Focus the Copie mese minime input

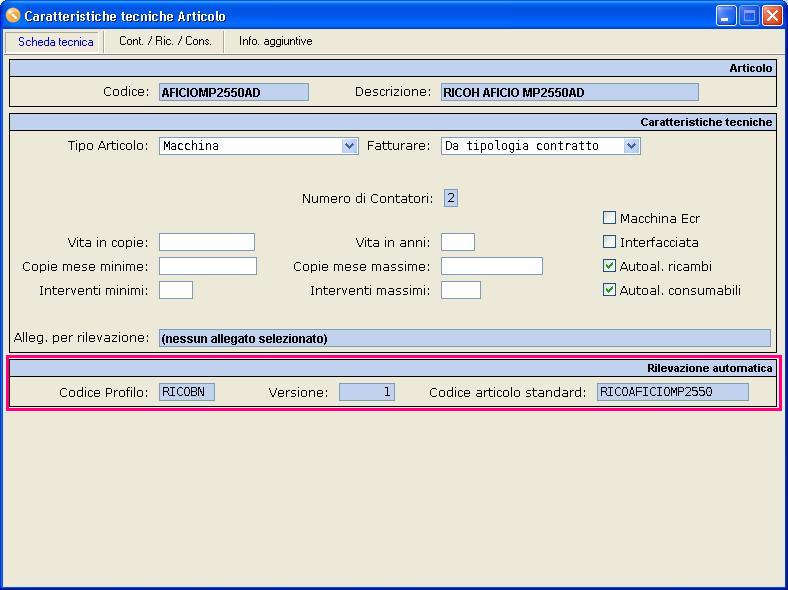[208, 266]
